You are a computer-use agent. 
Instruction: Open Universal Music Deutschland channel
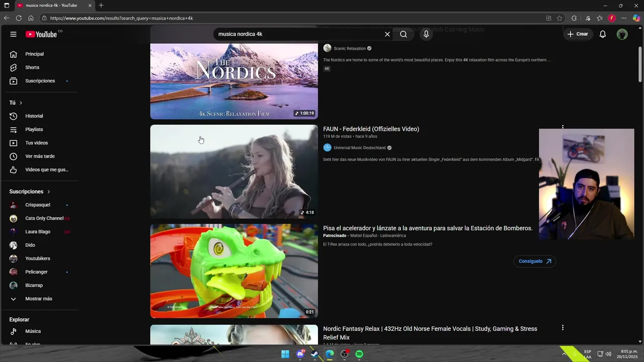click(x=359, y=148)
